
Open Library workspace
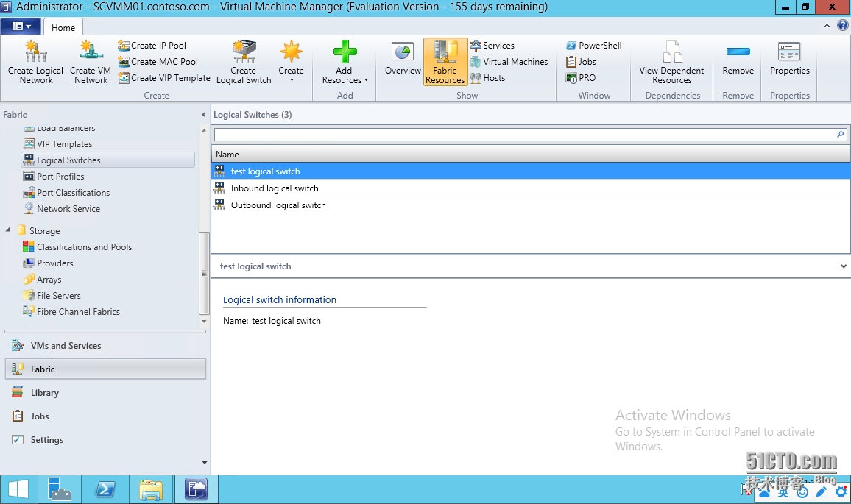(x=105, y=393)
